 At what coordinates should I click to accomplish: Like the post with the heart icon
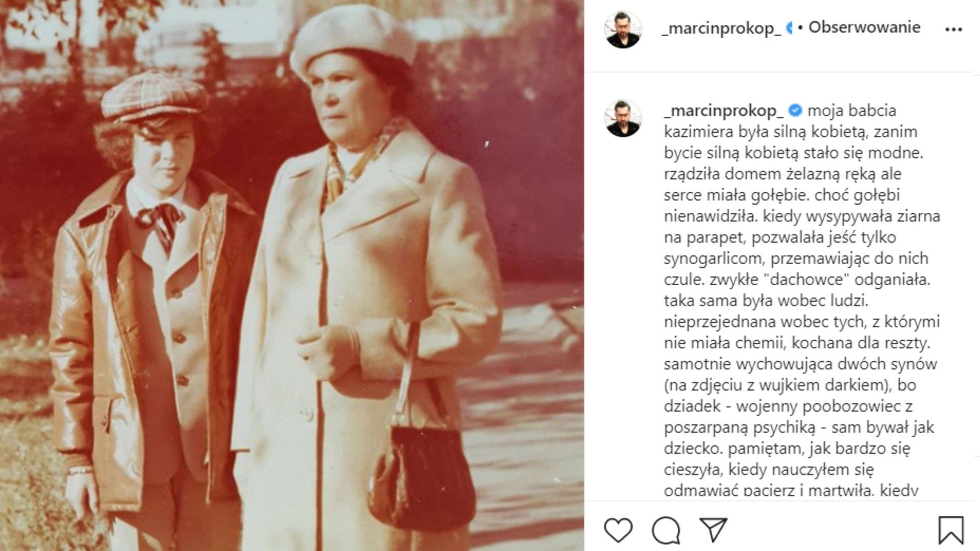click(x=618, y=530)
